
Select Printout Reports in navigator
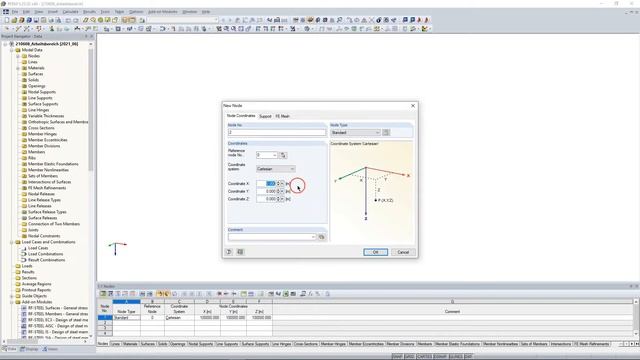36,290
